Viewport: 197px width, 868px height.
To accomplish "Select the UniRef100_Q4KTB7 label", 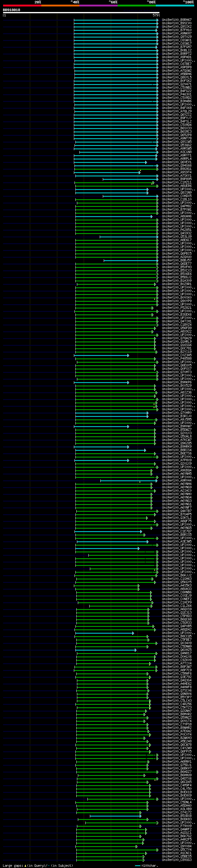I will pyautogui.click(x=177, y=511).
